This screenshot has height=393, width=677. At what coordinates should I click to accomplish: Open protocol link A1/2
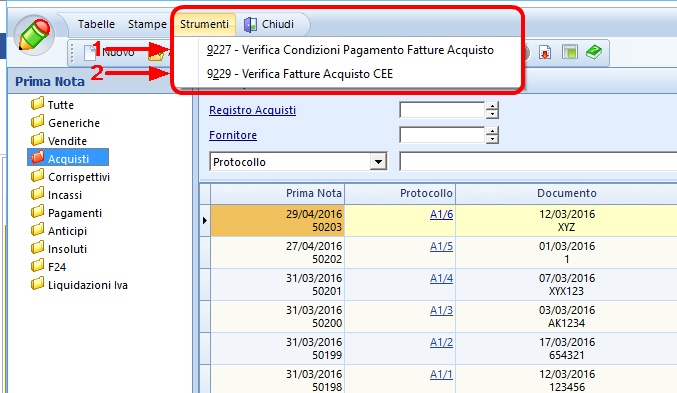point(441,342)
